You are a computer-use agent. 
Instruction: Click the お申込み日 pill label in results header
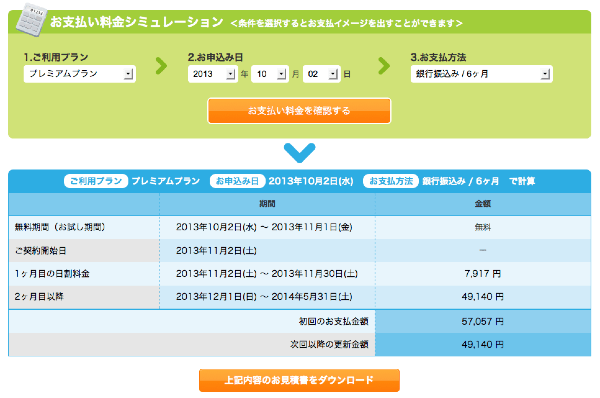pos(238,181)
